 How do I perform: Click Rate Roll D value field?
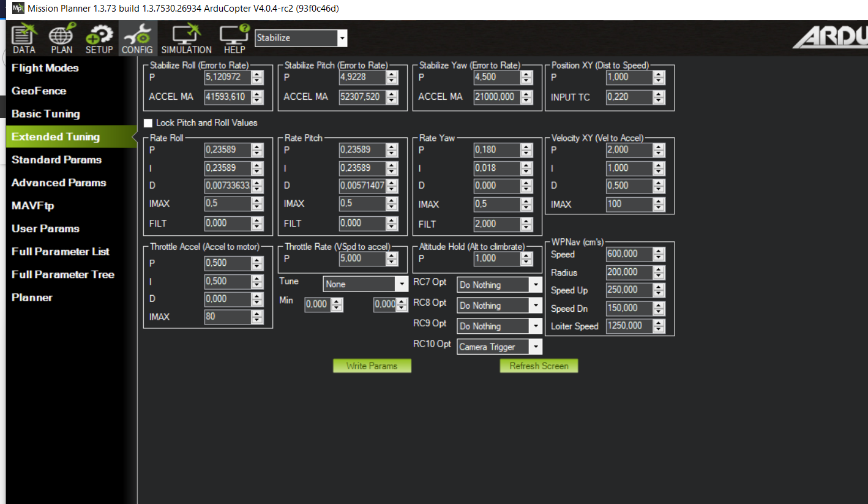228,186
